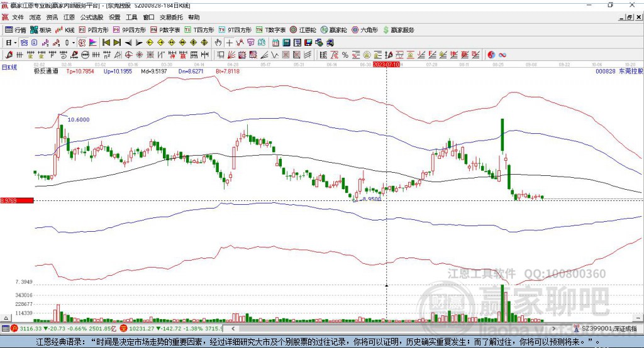The width and height of the screenshot is (644, 348).
Task: Click the 板块 sector button
Action: (x=40, y=30)
